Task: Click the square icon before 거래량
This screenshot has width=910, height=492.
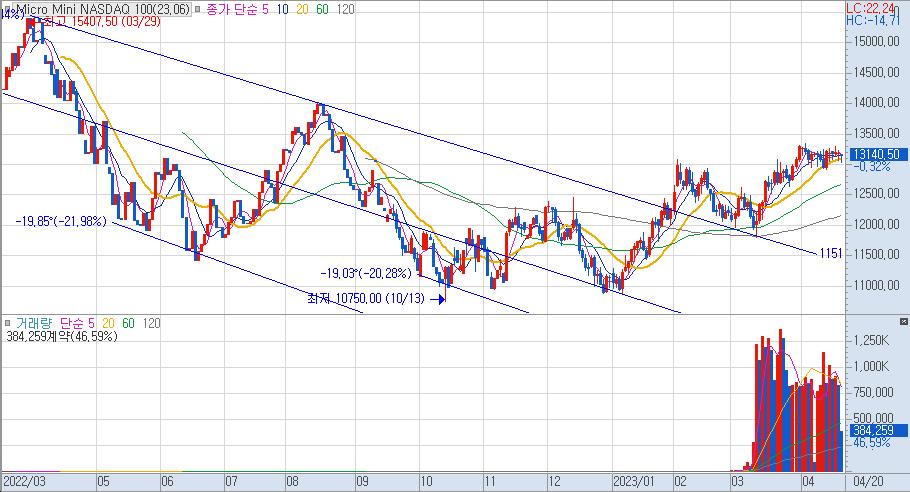Action: (8, 323)
